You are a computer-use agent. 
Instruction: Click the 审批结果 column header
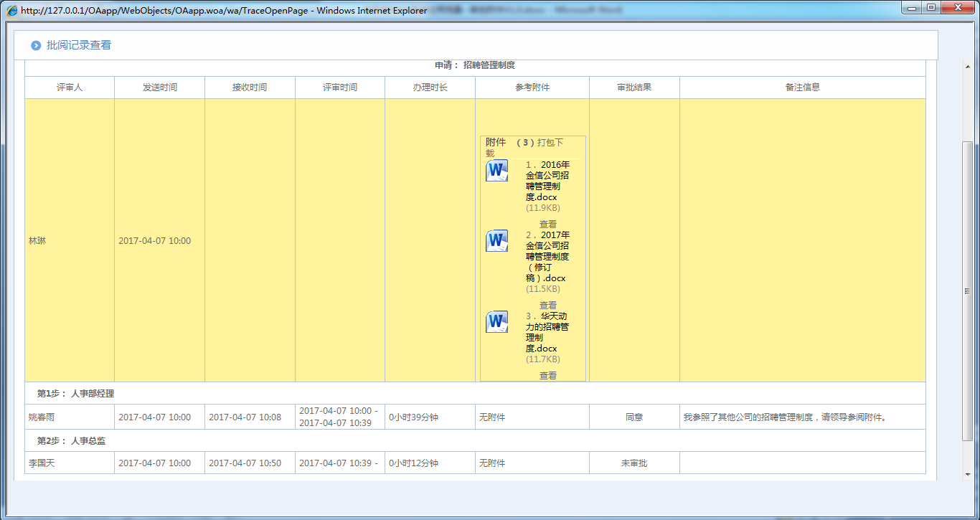pyautogui.click(x=634, y=88)
